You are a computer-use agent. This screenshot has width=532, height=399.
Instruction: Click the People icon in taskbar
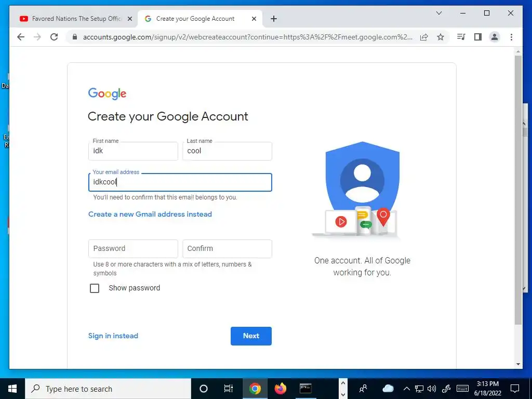pyautogui.click(x=363, y=389)
